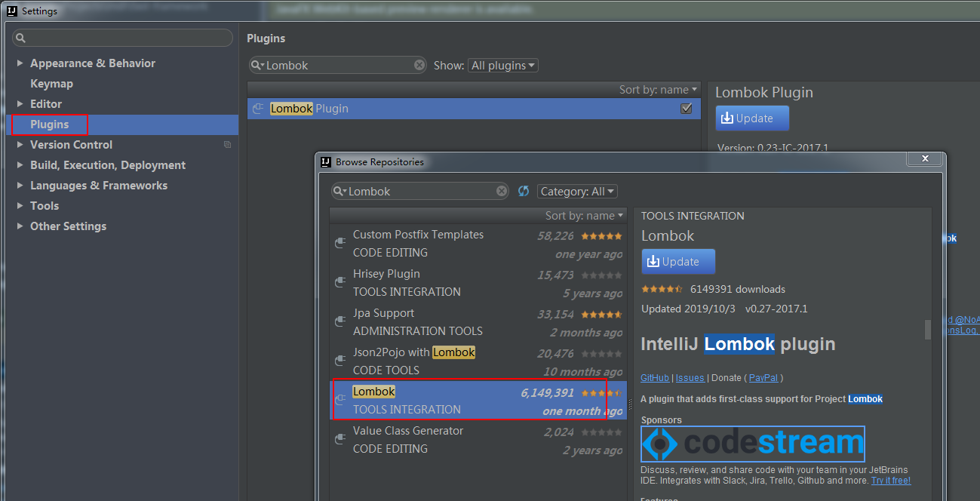
Task: Expand the Build, Execution, Deployment node
Action: pos(20,165)
